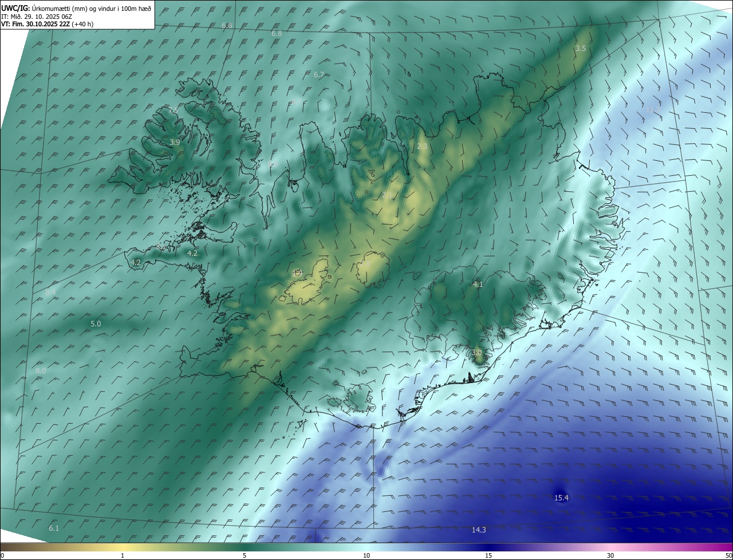Click the 11.3 value label
Image resolution: width=733 pixels, height=560 pixels.
coord(653,109)
